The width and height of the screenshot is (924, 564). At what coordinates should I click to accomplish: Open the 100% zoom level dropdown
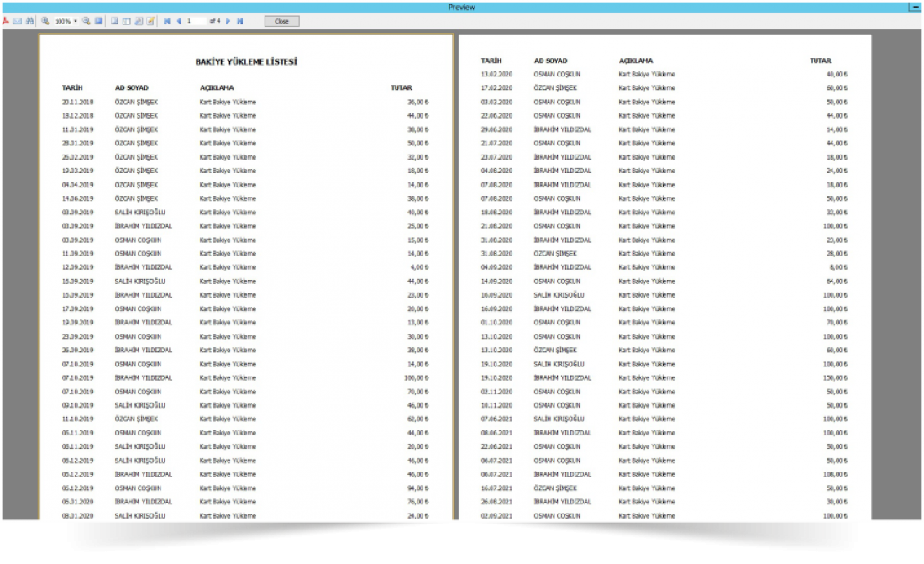click(x=76, y=21)
